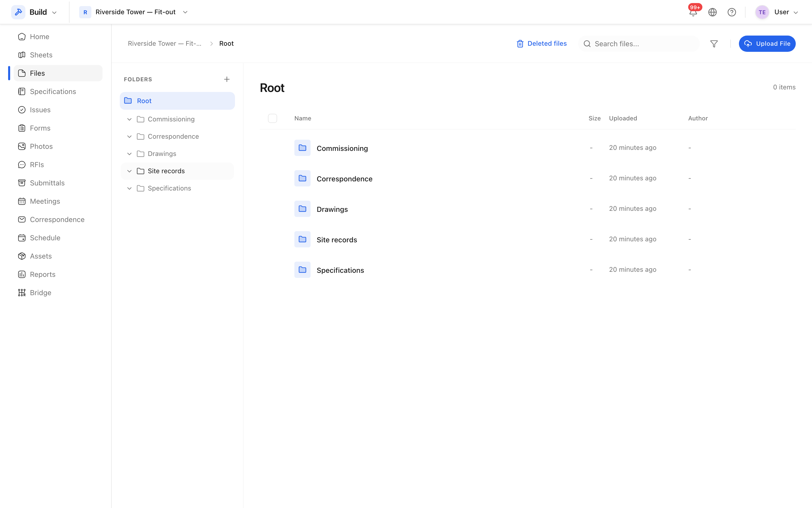
Task: Open Bridge in sidebar
Action: (x=58, y=293)
